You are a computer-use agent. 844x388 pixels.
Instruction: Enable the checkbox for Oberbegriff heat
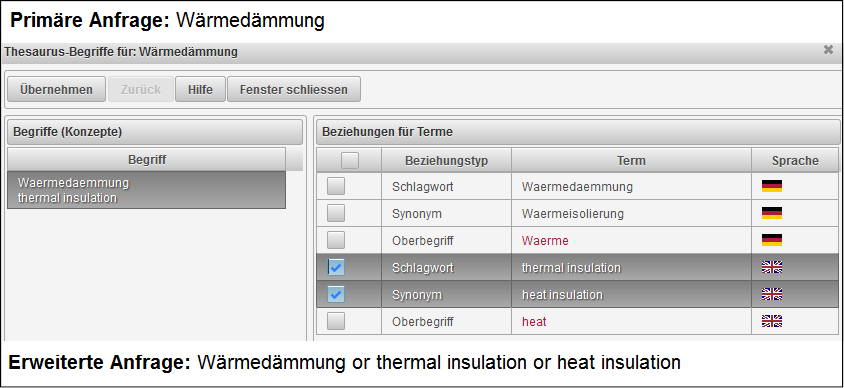point(336,321)
